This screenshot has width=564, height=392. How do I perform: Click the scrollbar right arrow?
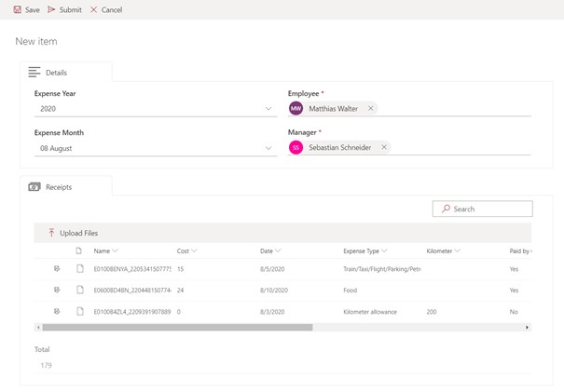(527, 328)
